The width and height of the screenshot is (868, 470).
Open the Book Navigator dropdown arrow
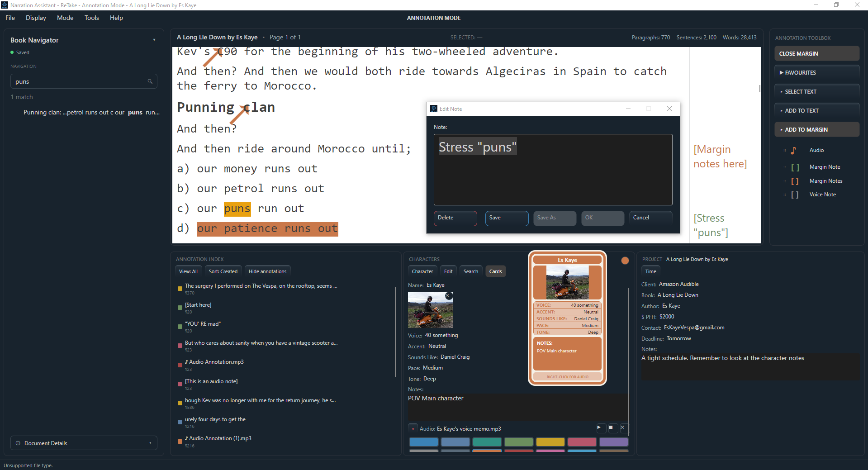[154, 40]
